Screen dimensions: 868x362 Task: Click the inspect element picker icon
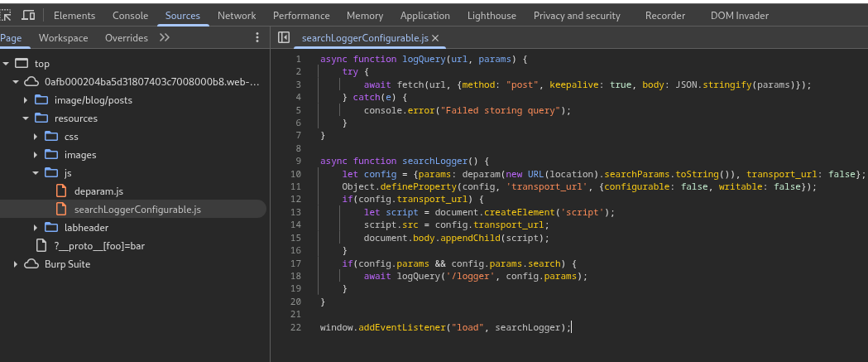click(x=7, y=15)
